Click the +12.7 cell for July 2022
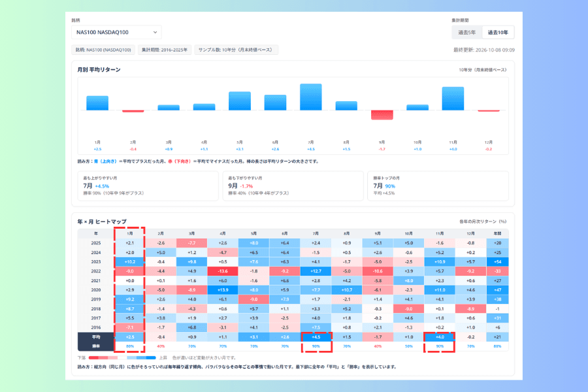This screenshot has height=392, width=588. coord(316,271)
